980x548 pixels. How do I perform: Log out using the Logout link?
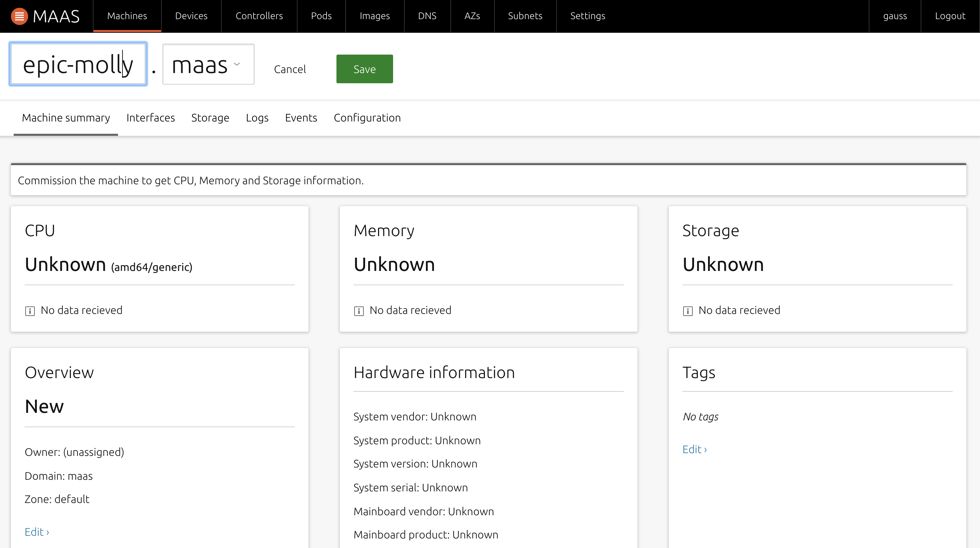click(950, 16)
